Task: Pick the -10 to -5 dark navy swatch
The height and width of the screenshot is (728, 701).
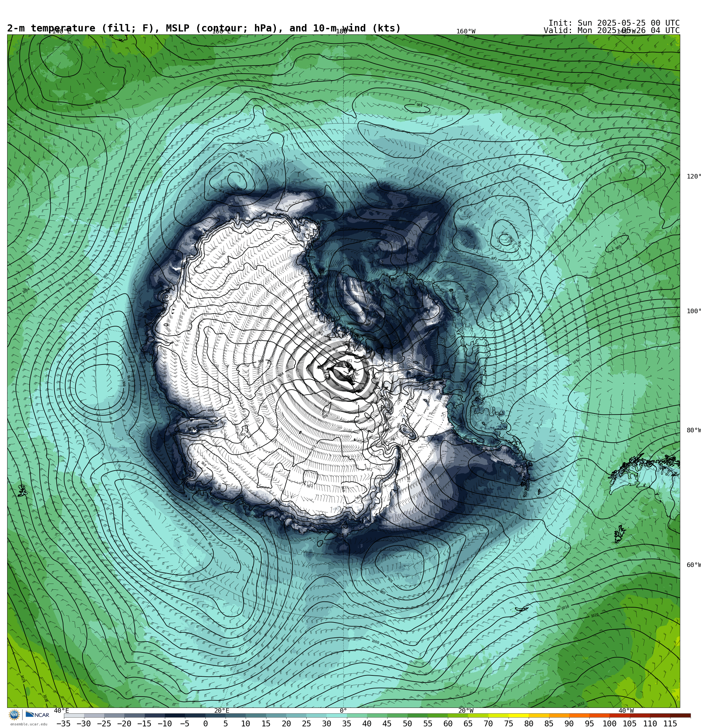Action: point(175,715)
